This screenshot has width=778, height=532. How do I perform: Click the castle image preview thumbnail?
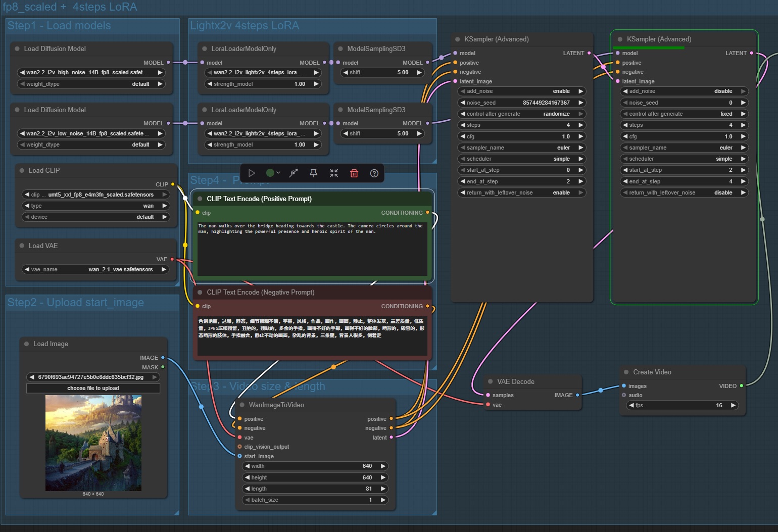[93, 443]
